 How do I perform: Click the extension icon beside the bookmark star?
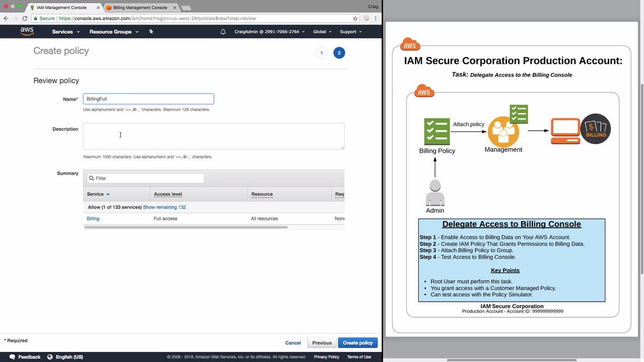(x=366, y=18)
